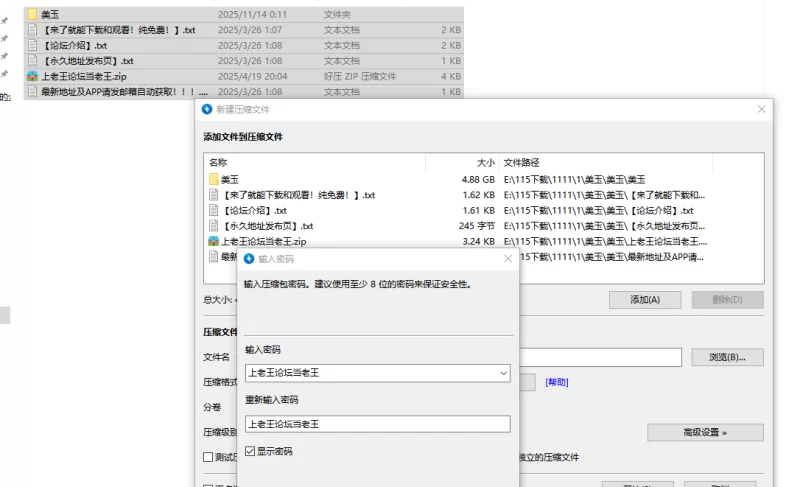Click the 名称 column header in dialog

[218, 162]
